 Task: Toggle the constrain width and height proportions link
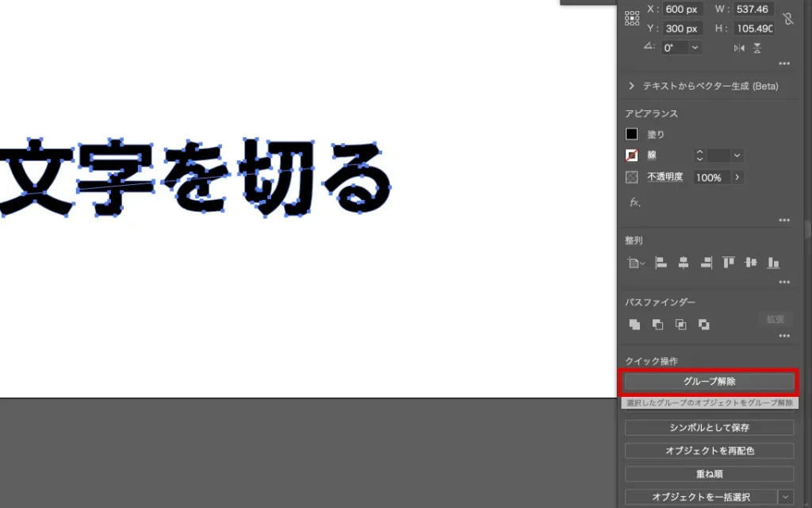787,19
